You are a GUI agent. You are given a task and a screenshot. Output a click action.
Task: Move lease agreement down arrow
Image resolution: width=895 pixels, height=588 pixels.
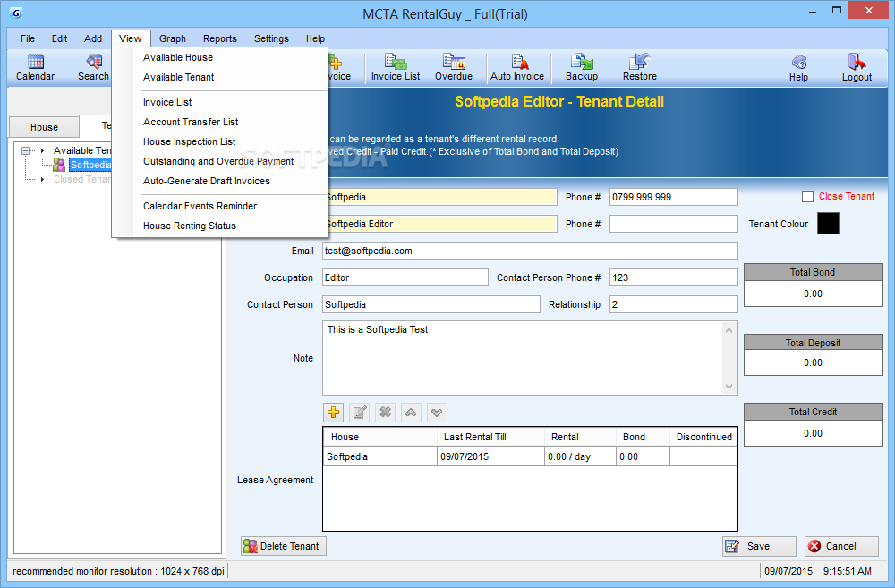click(x=437, y=413)
